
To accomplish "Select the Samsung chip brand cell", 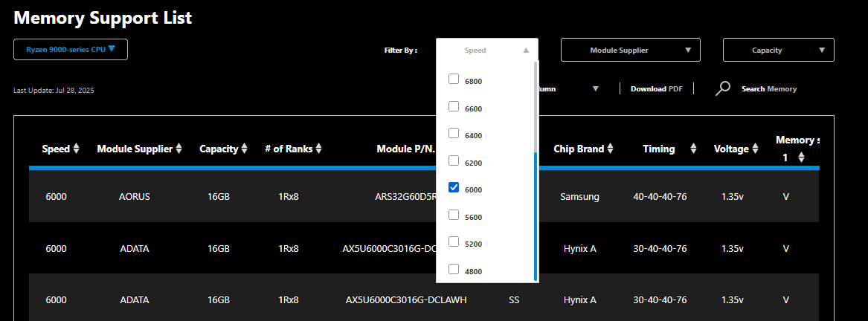I will (579, 196).
